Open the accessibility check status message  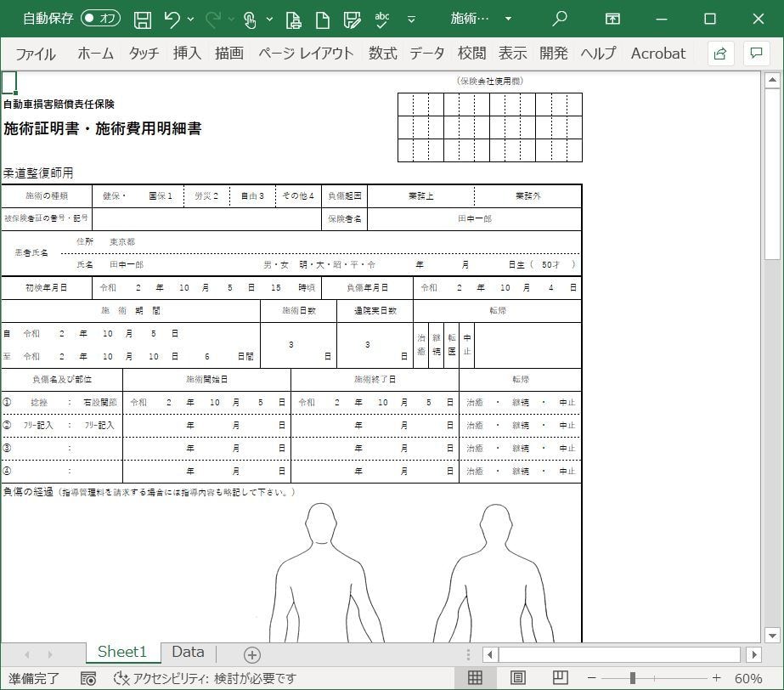pyautogui.click(x=205, y=678)
